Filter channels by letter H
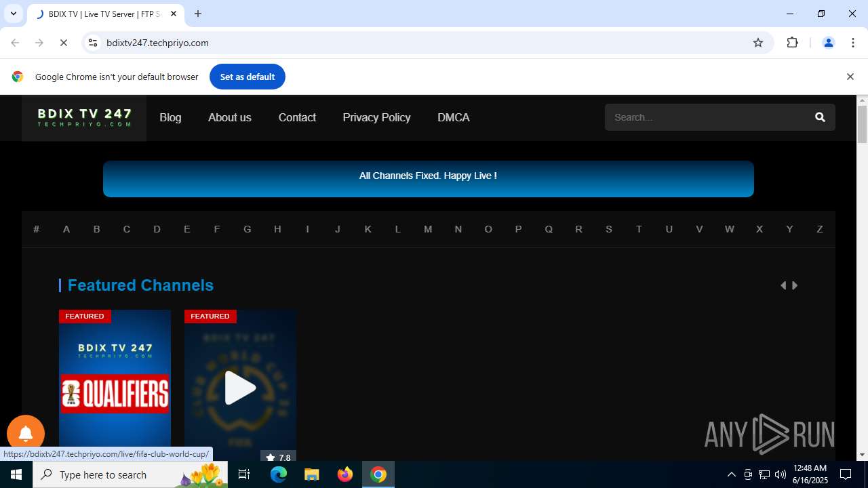The image size is (868, 488). 277,229
